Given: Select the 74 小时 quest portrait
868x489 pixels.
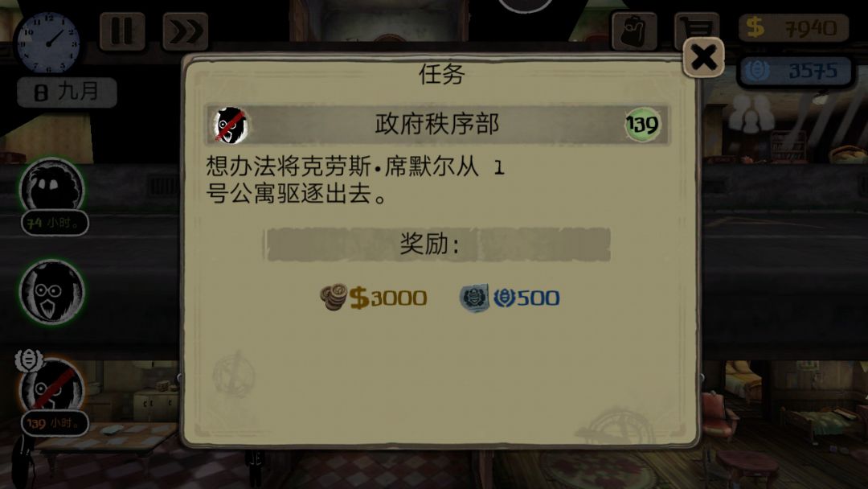Looking at the screenshot, I should (x=52, y=196).
